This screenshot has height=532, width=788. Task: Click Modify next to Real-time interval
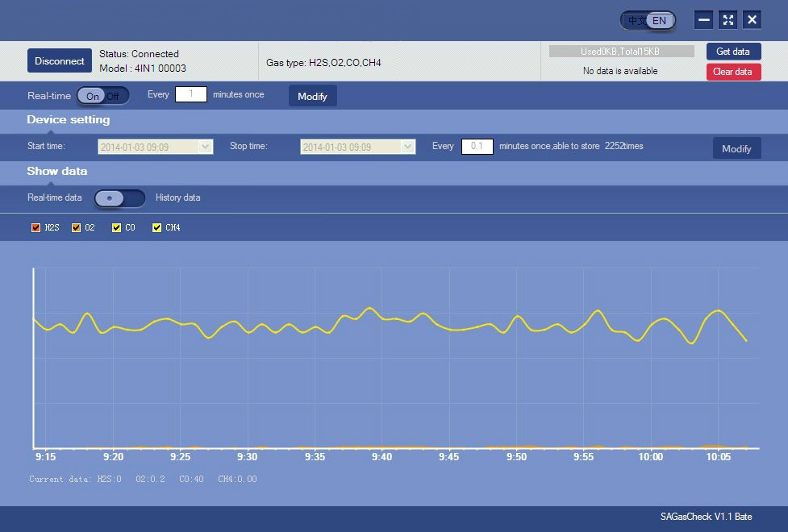tap(312, 96)
